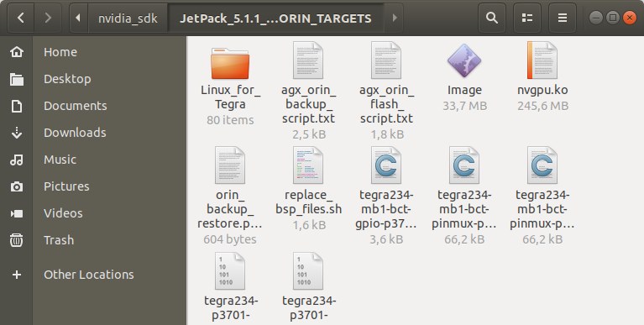Select the 66,2 kB tegra234-mb1-bct-pinmux C file below the Image file

[464, 165]
